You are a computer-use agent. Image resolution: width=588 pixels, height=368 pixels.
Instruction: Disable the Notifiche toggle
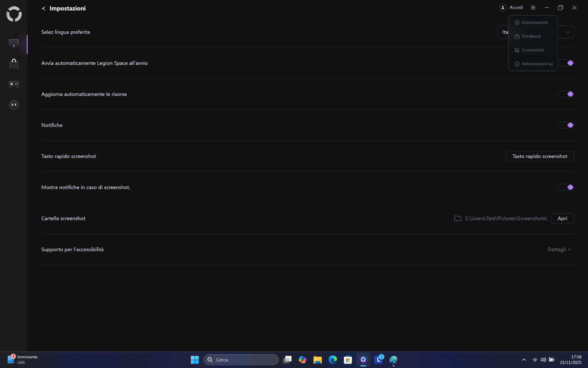pyautogui.click(x=565, y=125)
